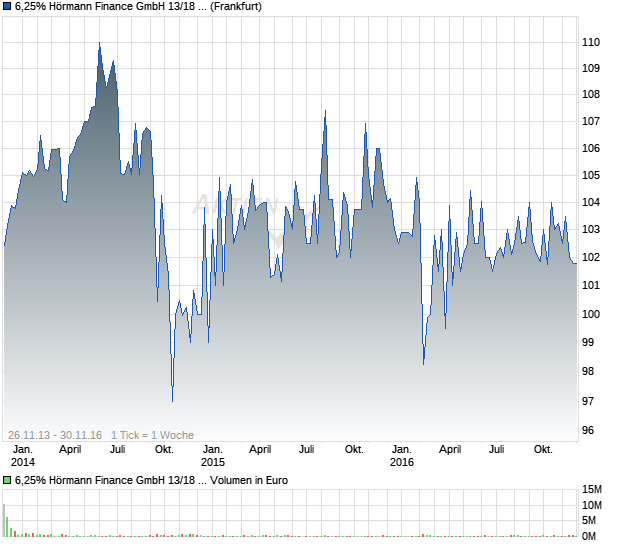Click the price axis value 99
The height and width of the screenshot is (546, 620).
tap(588, 342)
